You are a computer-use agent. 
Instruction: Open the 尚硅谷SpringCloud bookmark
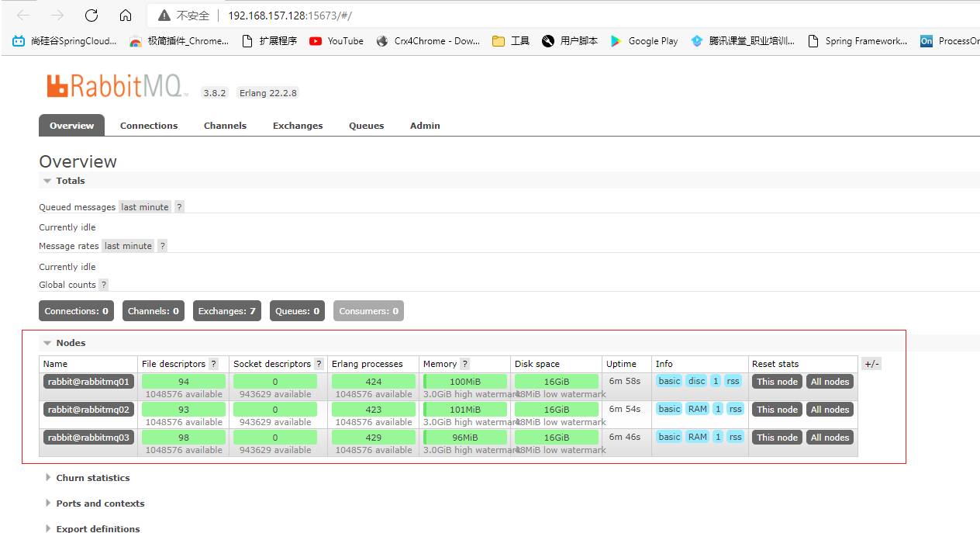[x=65, y=41]
